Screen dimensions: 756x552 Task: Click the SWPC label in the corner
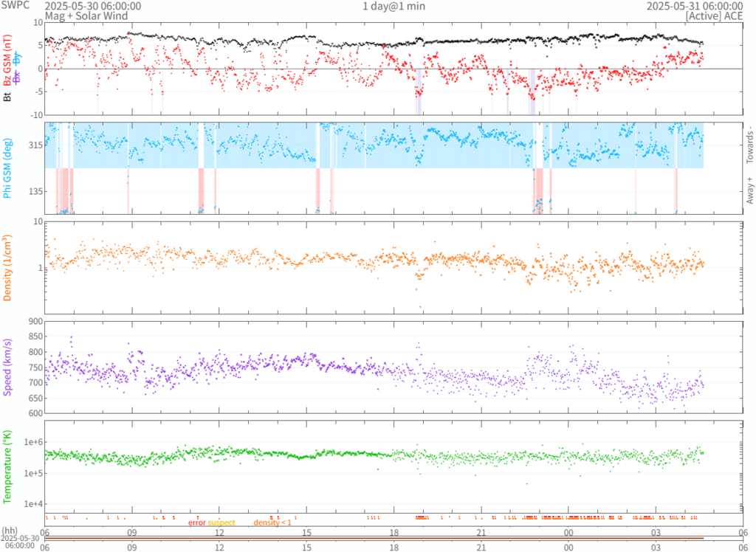coord(15,6)
